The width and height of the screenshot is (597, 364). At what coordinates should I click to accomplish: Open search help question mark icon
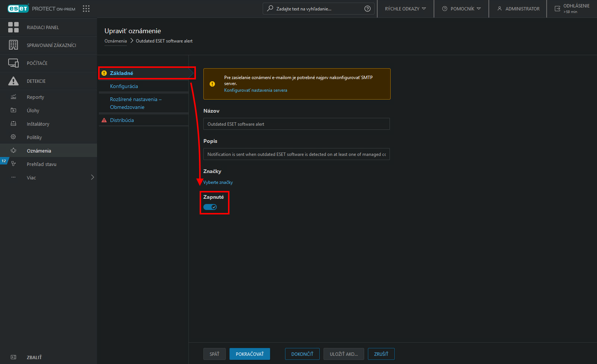pyautogui.click(x=368, y=9)
